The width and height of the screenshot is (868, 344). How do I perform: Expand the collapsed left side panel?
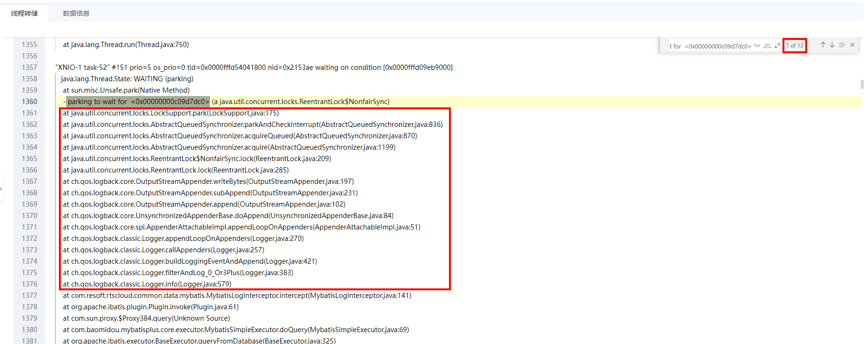[1, 189]
